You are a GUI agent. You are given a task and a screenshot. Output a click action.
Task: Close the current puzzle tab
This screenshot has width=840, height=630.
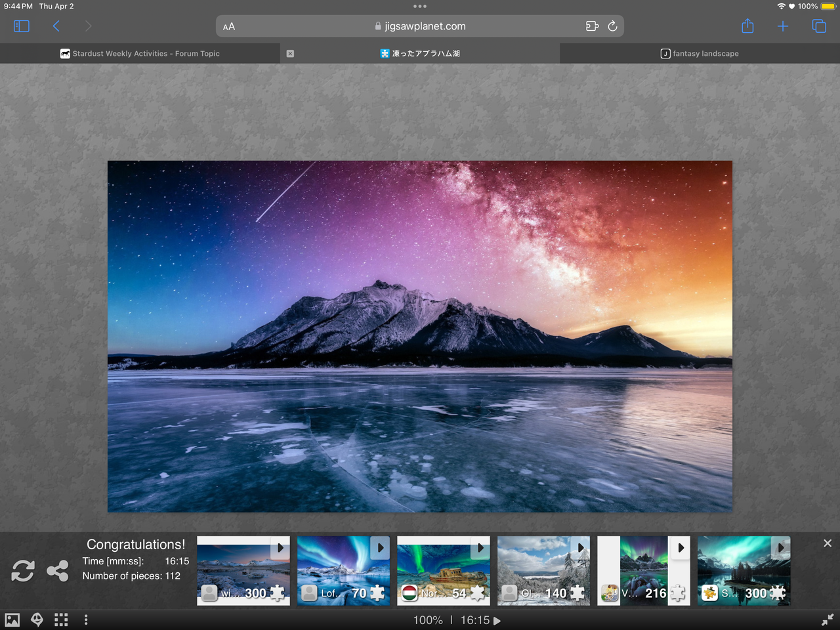pos(290,54)
